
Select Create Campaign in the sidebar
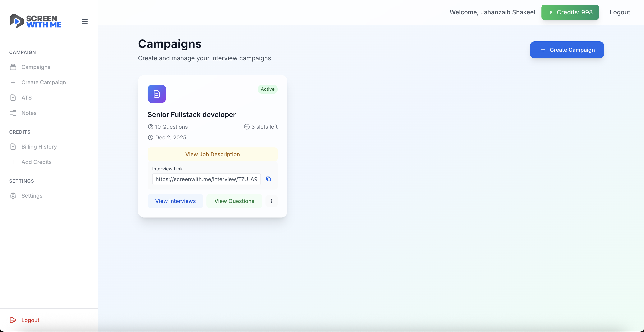pyautogui.click(x=44, y=83)
